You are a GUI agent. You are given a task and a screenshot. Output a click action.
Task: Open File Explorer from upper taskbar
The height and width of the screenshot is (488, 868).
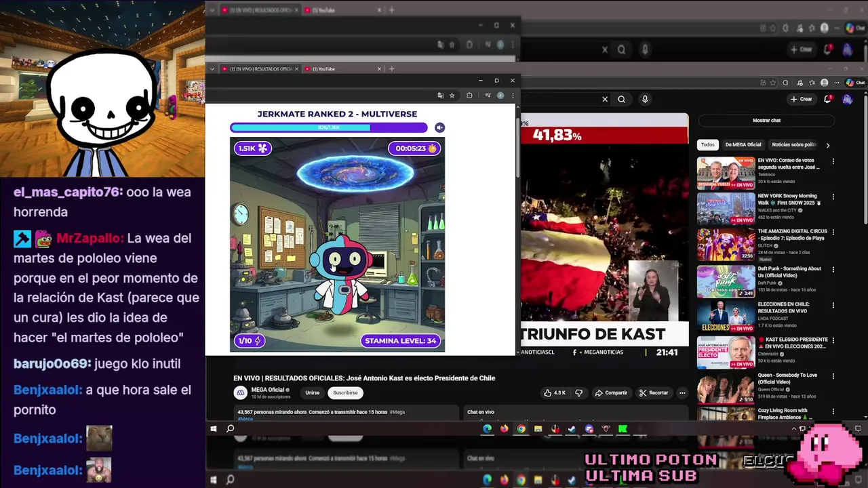[538, 428]
